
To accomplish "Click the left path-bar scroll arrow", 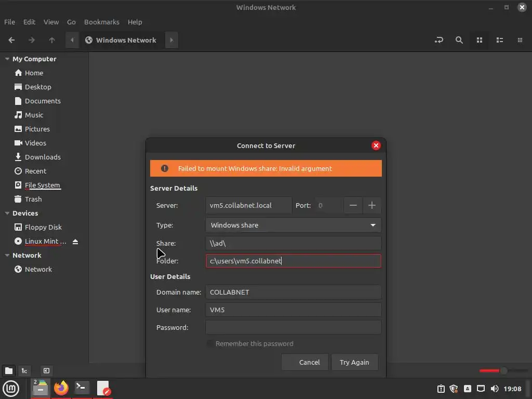I will tap(72, 40).
